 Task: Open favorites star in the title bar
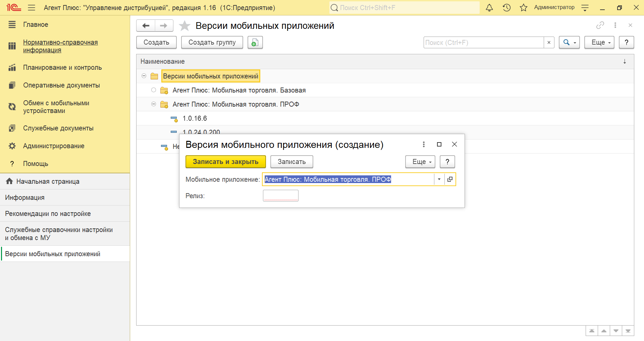pos(524,8)
